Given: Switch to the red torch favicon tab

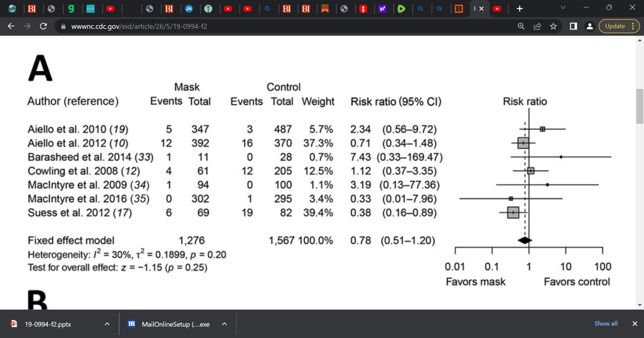Looking at the screenshot, I should click(x=363, y=9).
